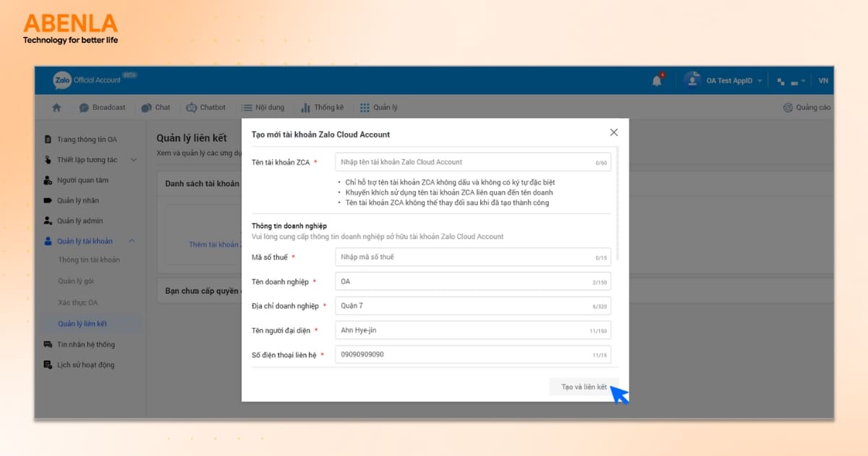868x456 pixels.
Task: Open the Broadcast menu
Action: click(102, 107)
